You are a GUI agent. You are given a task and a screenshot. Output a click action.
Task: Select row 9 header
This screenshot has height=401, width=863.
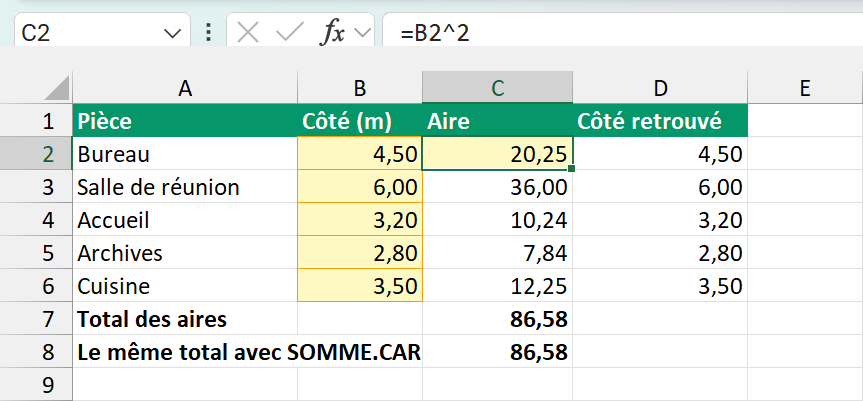click(36, 384)
